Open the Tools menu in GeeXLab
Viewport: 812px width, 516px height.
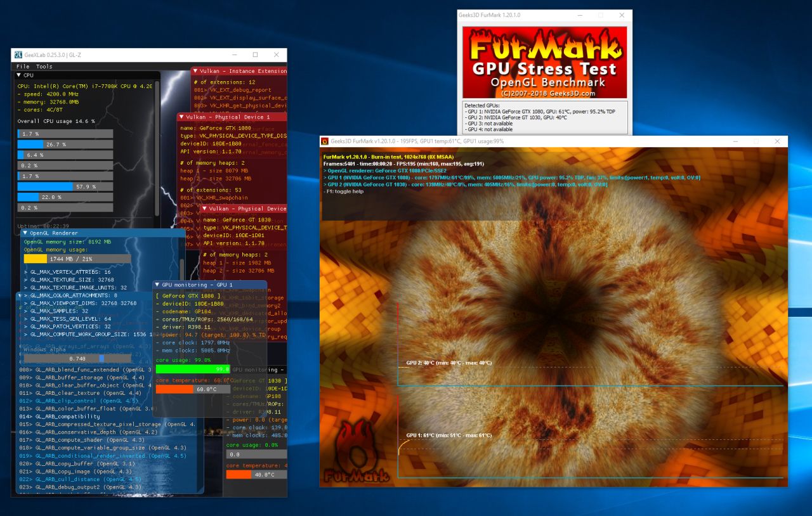44,66
